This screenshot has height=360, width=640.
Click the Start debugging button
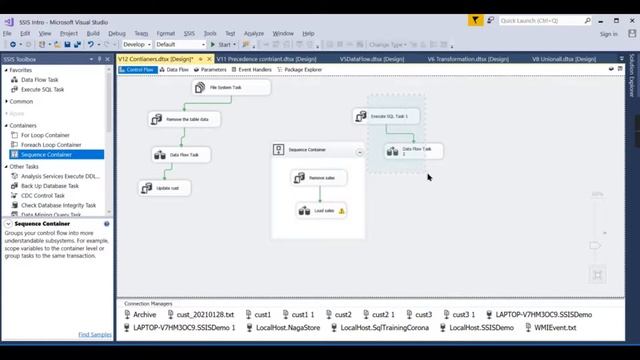point(223,44)
